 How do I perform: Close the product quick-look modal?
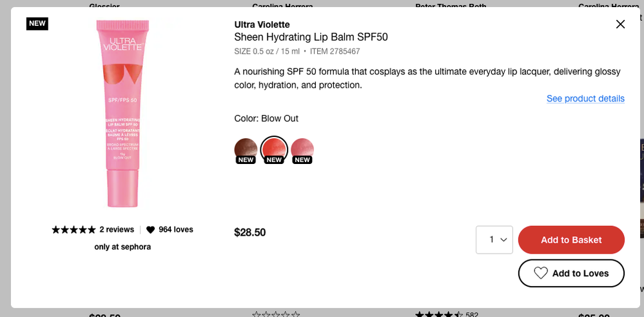[x=620, y=25]
